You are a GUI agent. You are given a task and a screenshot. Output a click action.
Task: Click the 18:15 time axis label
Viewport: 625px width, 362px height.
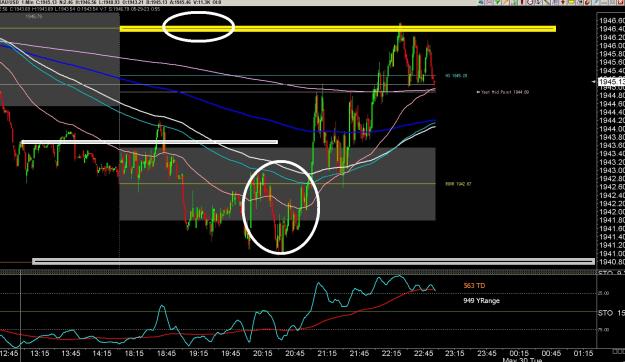(134, 353)
